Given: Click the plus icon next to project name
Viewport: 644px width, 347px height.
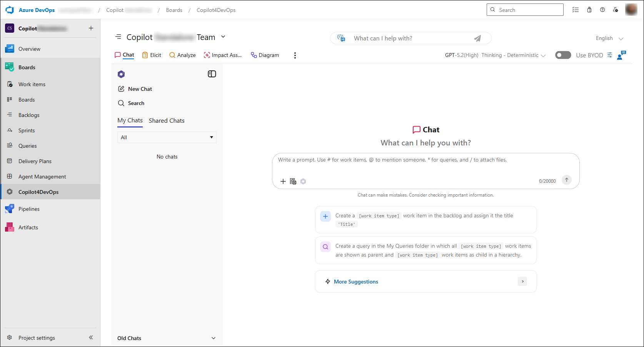Looking at the screenshot, I should pos(91,28).
